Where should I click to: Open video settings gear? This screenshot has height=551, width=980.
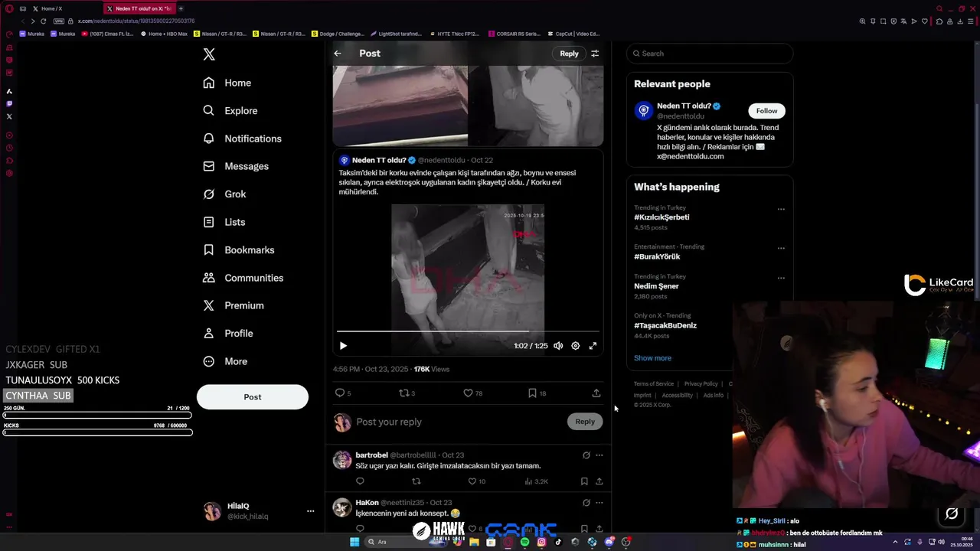[576, 346]
